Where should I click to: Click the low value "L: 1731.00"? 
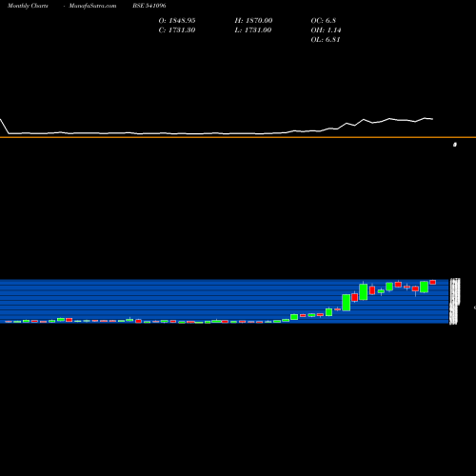(253, 30)
